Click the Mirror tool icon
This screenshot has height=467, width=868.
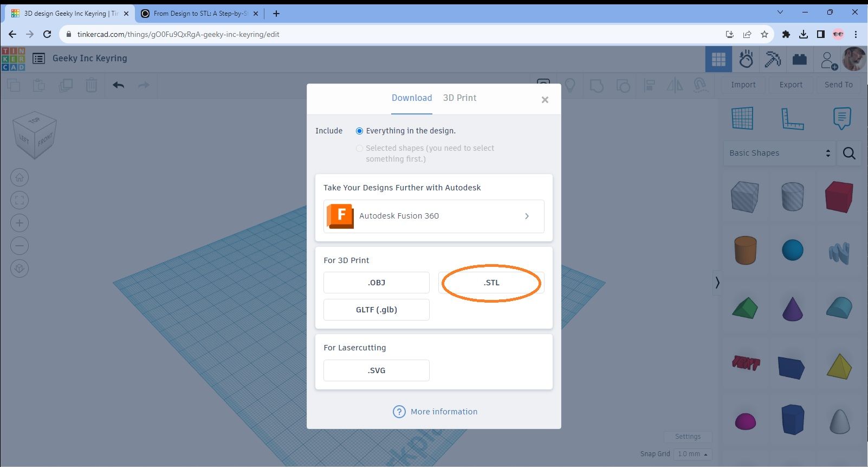[675, 85]
